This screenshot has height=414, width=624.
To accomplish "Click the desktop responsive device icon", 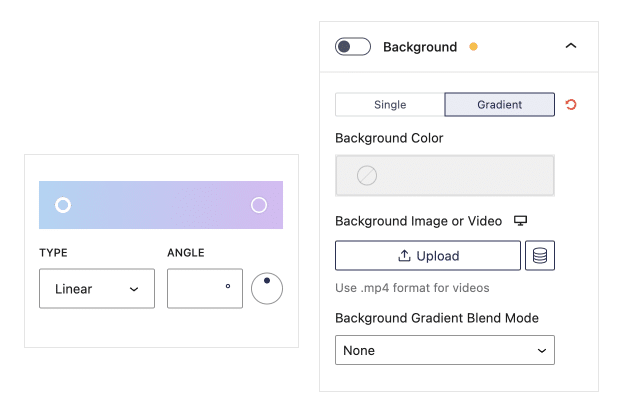I will [520, 221].
